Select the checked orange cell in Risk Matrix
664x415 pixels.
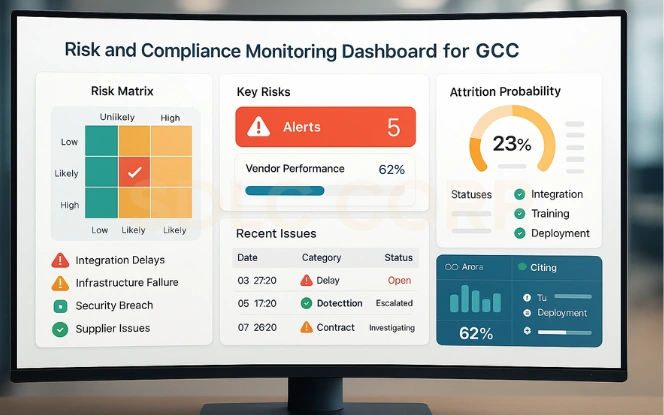(134, 173)
